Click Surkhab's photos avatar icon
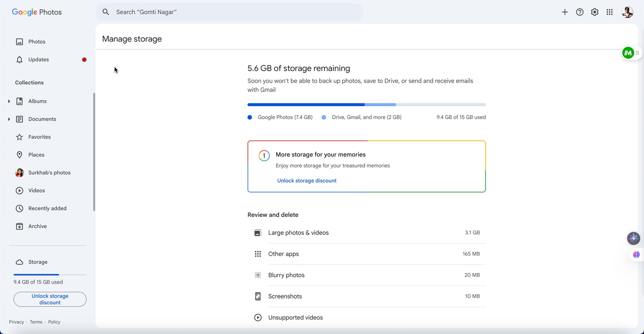The image size is (644, 334). click(19, 173)
